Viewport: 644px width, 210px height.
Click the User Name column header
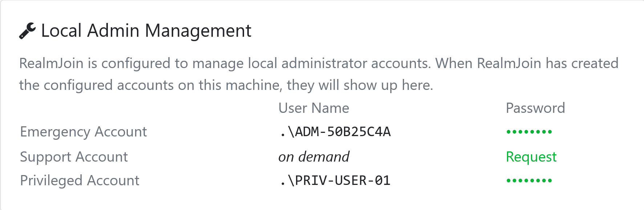pyautogui.click(x=314, y=108)
